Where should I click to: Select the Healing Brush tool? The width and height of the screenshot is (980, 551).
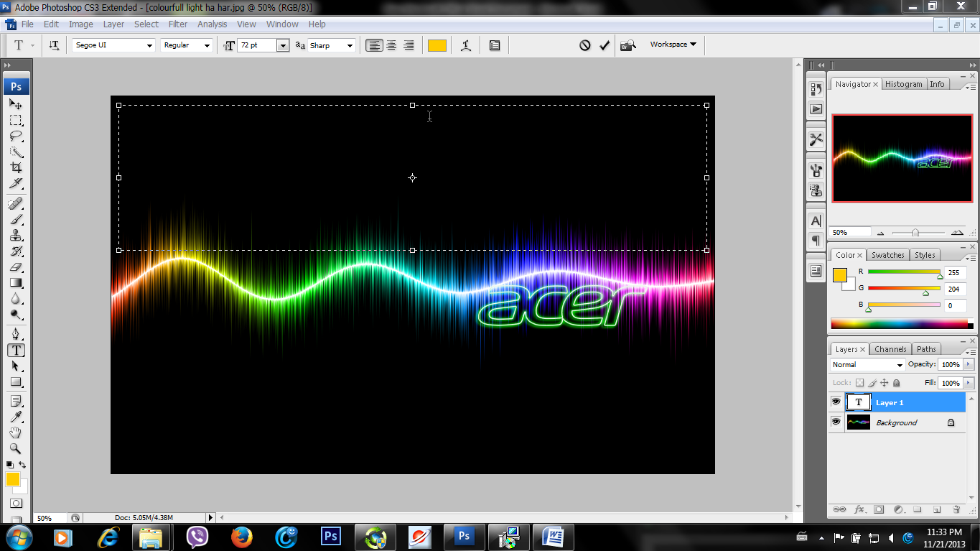pyautogui.click(x=16, y=204)
